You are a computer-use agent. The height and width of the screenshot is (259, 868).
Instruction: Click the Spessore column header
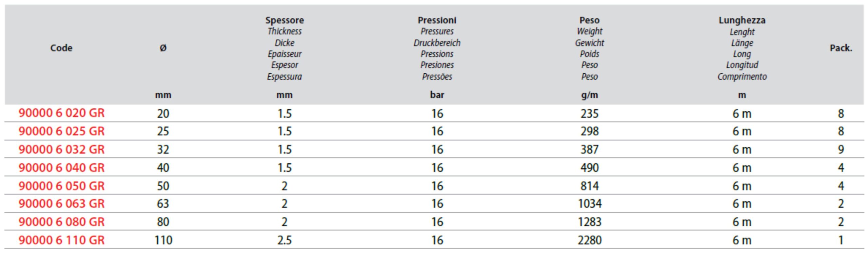click(x=284, y=20)
